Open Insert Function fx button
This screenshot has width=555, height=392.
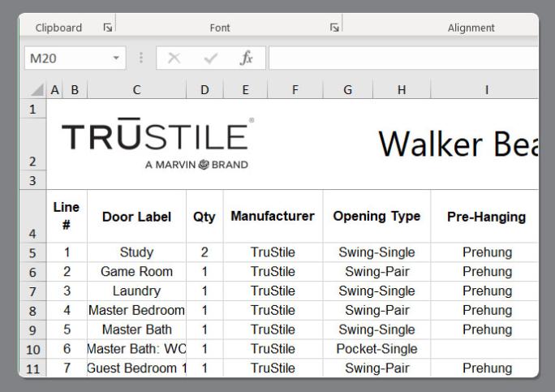pos(246,58)
